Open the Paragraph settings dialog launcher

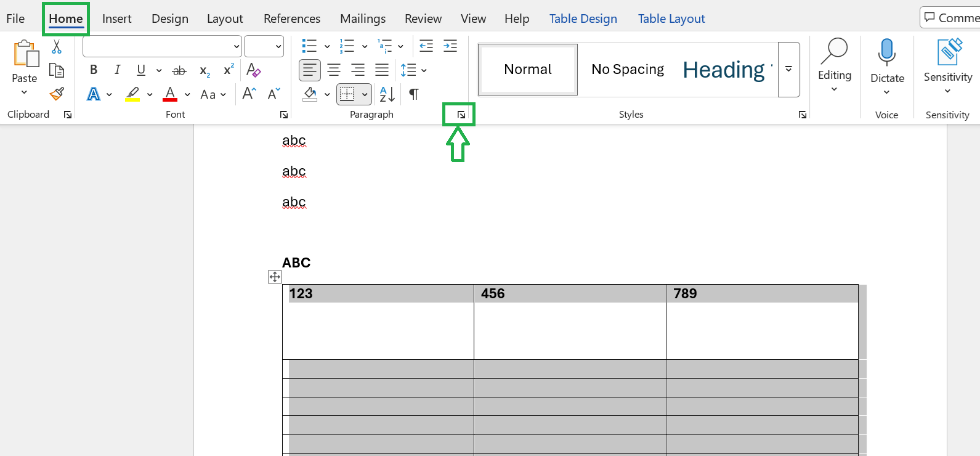(x=461, y=115)
